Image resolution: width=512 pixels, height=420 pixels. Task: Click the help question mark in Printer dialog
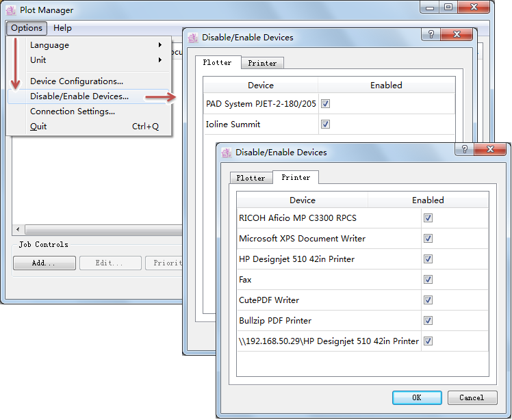[465, 150]
